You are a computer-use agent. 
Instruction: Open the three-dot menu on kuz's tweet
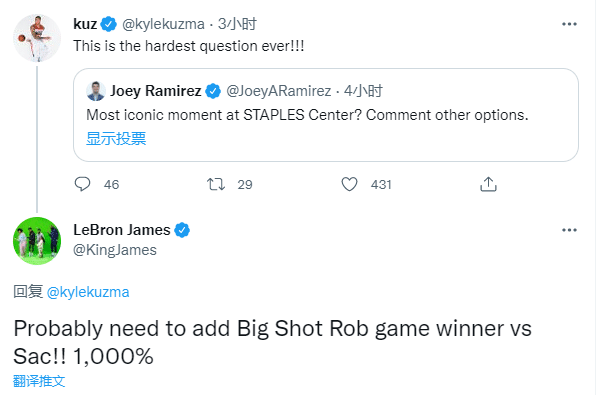[x=569, y=24]
